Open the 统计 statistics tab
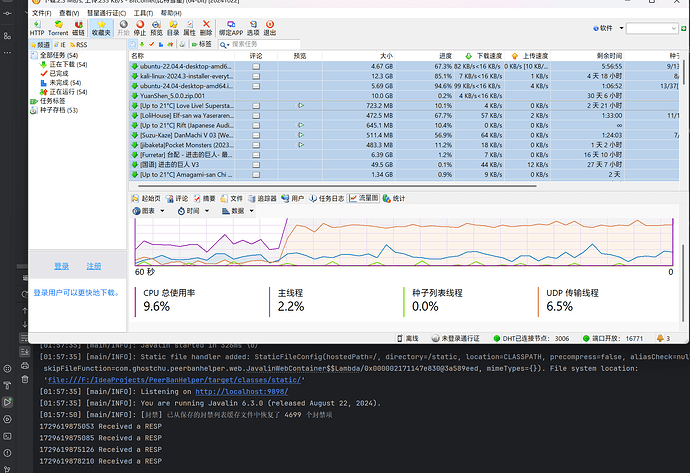The image size is (690, 473). (394, 198)
